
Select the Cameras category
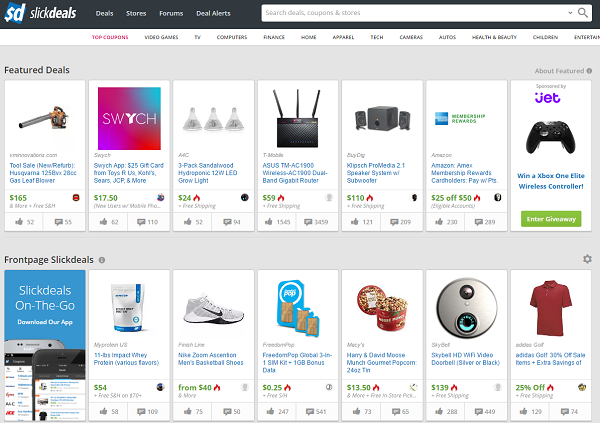411,37
